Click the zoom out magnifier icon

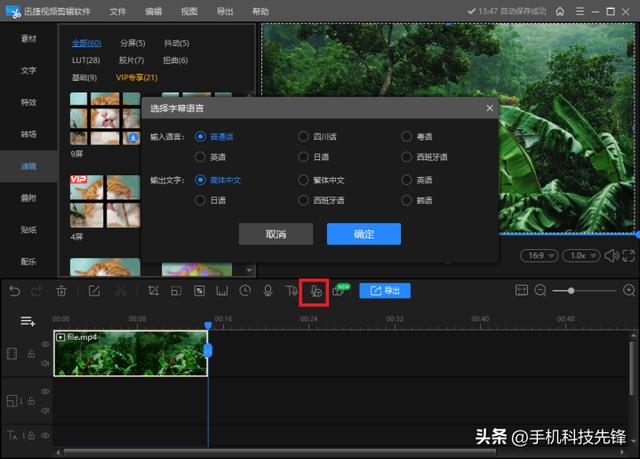(541, 291)
